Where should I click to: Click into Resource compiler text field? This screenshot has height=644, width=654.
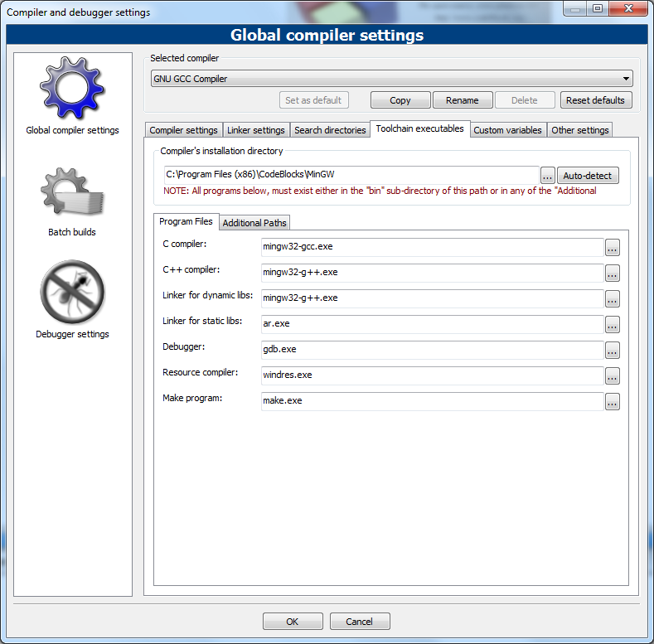coord(431,375)
